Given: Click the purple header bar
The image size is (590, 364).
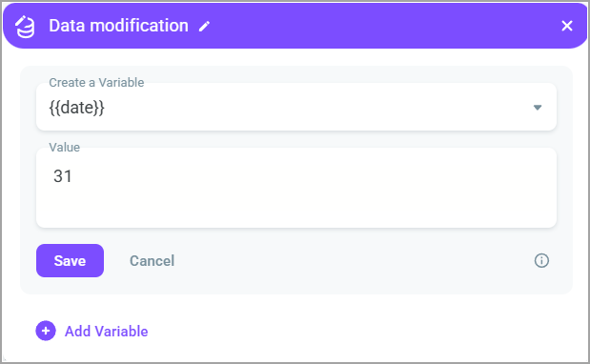Looking at the screenshot, I should point(376,26).
